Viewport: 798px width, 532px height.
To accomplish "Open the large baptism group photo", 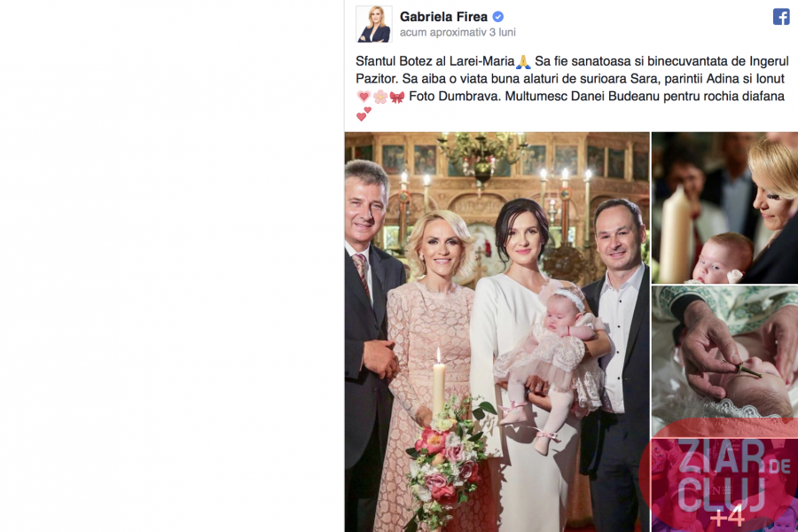I will click(x=497, y=332).
